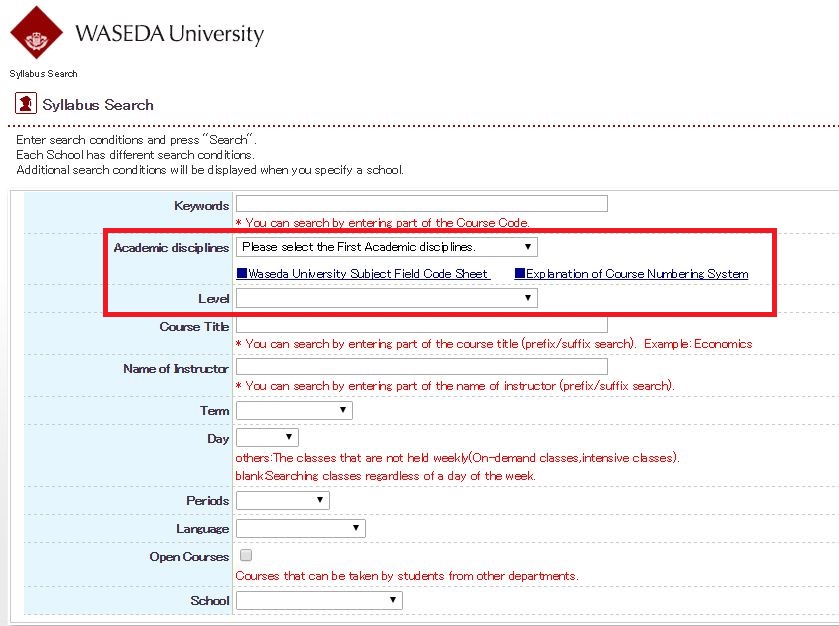This screenshot has height=626, width=839.
Task: Open the School dropdown
Action: click(390, 600)
